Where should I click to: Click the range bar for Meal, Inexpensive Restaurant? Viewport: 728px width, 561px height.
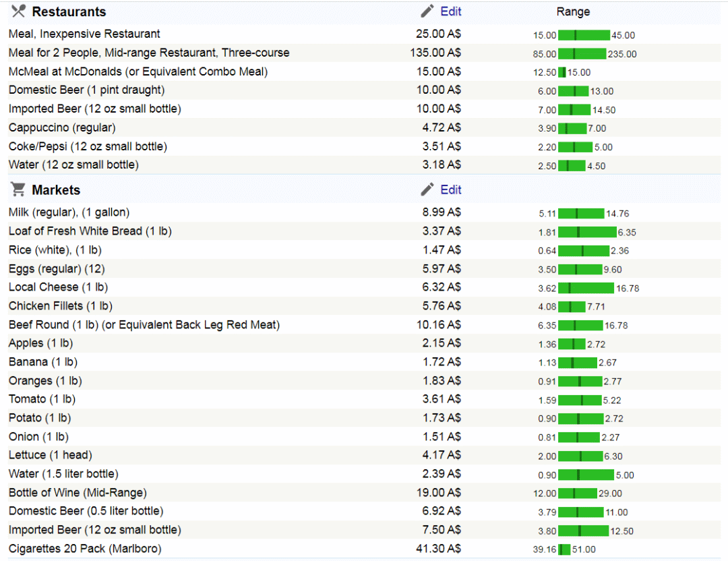(584, 35)
